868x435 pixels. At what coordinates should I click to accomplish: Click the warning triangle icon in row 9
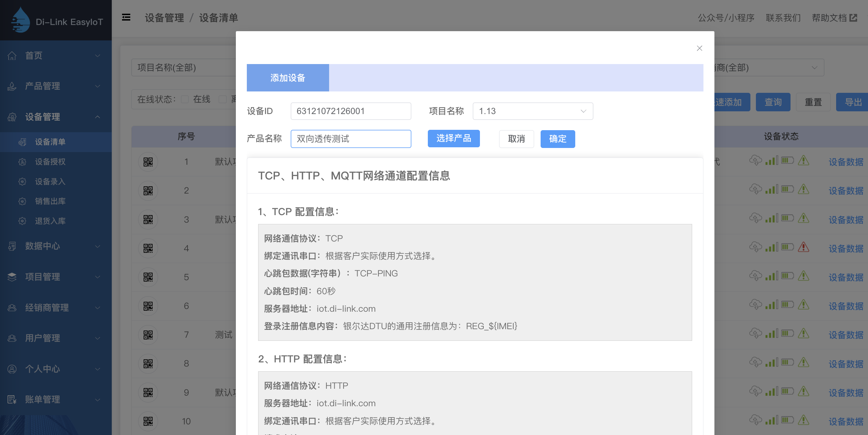[804, 391]
